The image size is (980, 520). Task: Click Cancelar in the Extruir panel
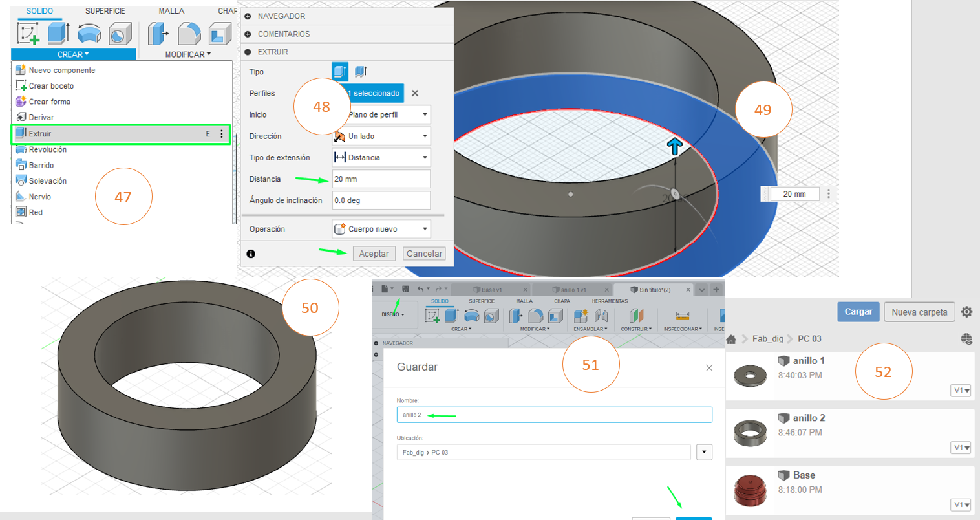coord(424,254)
